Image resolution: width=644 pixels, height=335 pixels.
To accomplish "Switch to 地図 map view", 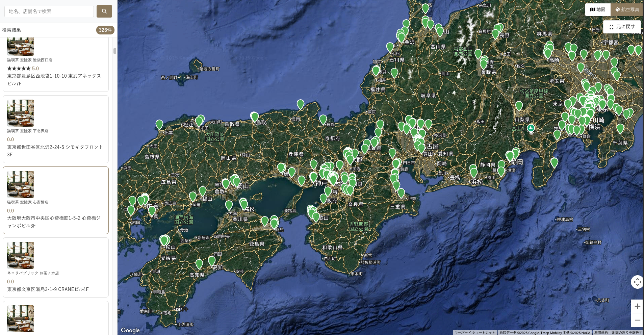I will click(597, 9).
